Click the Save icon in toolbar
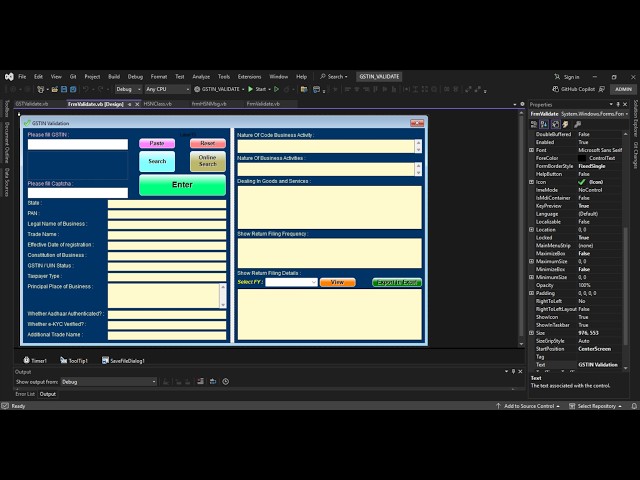The width and height of the screenshot is (640, 480). [x=64, y=89]
